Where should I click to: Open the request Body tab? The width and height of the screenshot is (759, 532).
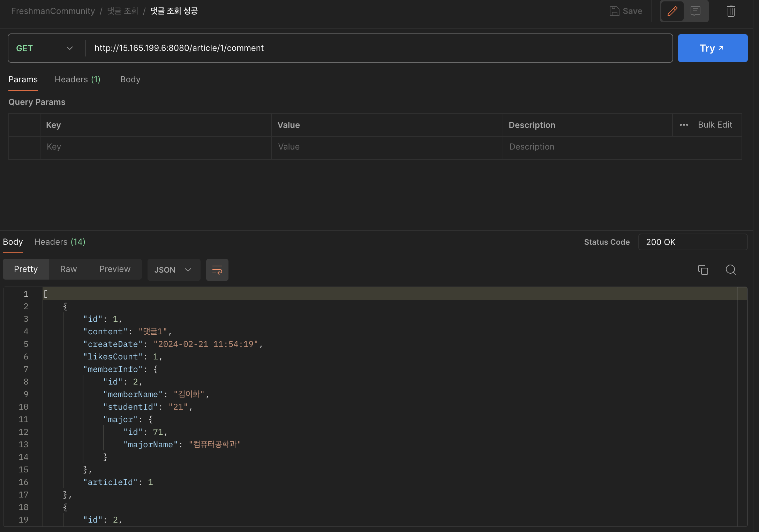pos(130,79)
